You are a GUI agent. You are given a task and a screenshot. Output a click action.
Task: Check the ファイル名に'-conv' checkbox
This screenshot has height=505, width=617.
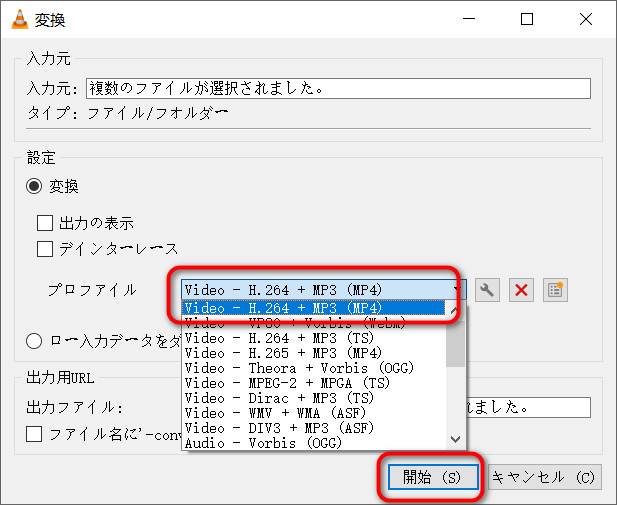[x=34, y=434]
